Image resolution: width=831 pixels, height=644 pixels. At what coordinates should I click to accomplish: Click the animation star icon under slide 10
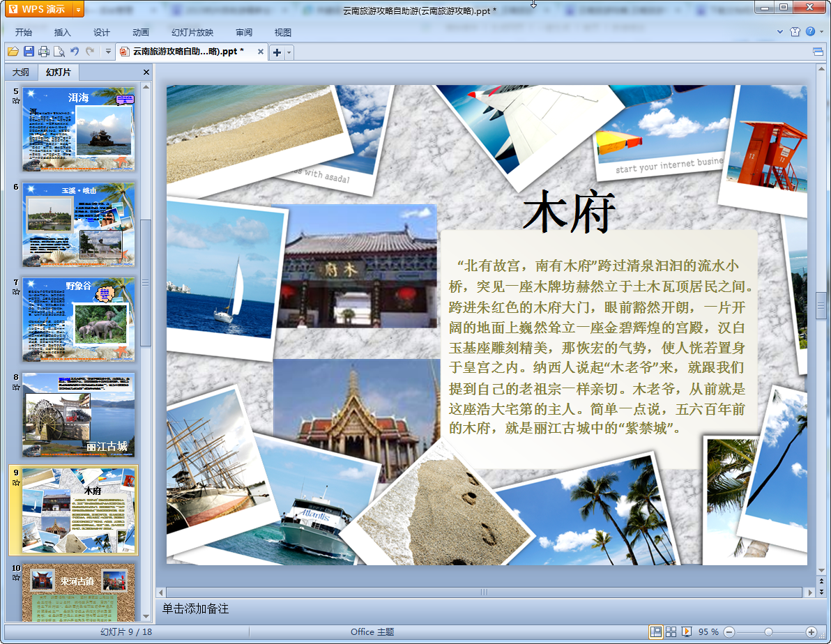pyautogui.click(x=16, y=577)
